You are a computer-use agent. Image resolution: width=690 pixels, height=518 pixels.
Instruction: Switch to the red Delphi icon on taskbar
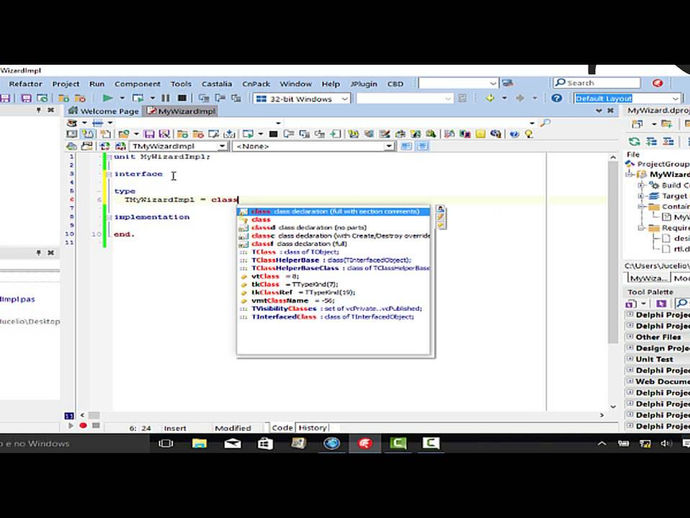365,443
